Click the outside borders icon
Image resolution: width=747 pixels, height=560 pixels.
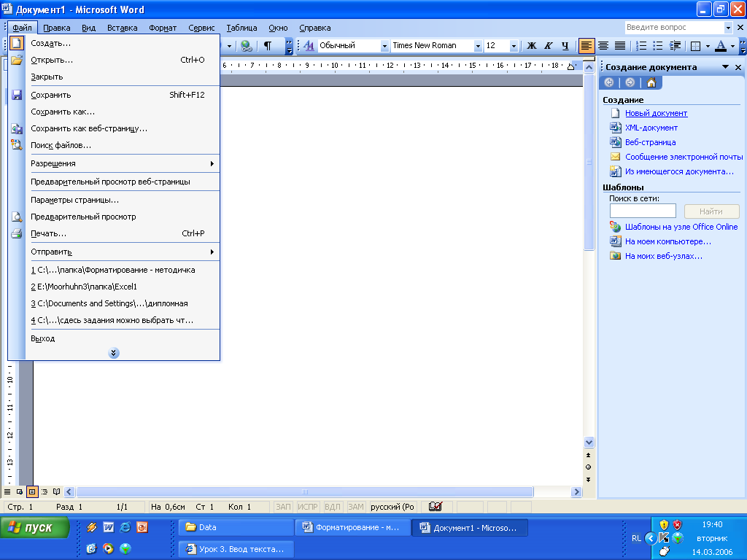695,46
